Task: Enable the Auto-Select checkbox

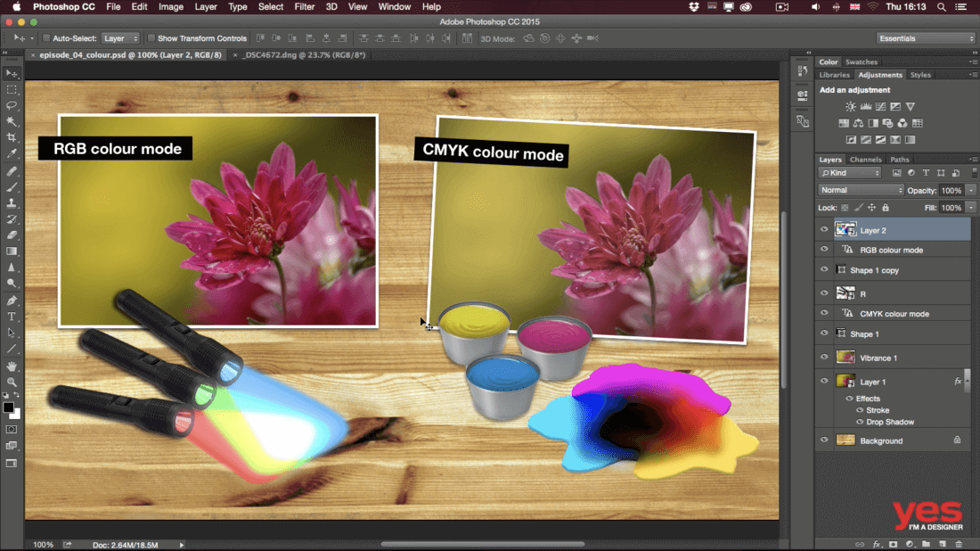Action: 46,38
